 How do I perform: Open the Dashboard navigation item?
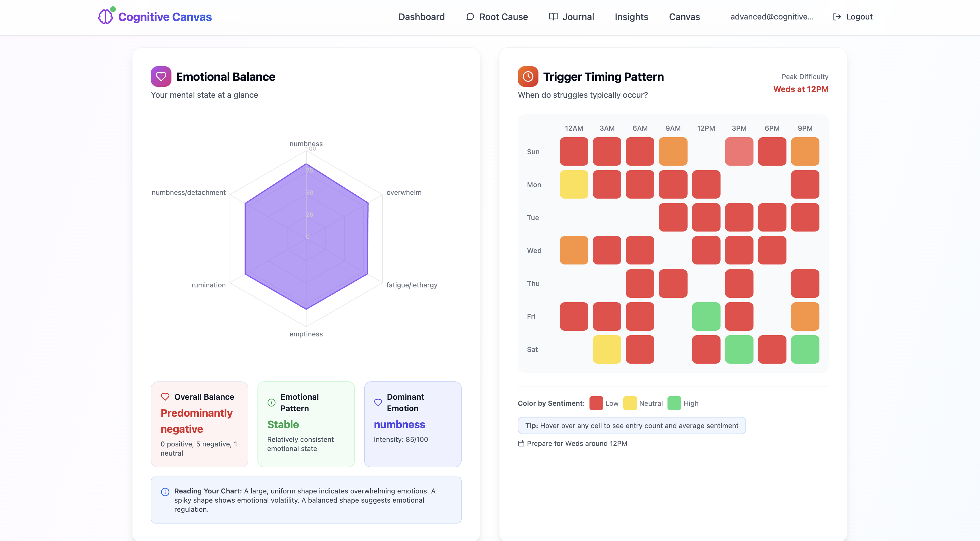point(421,17)
